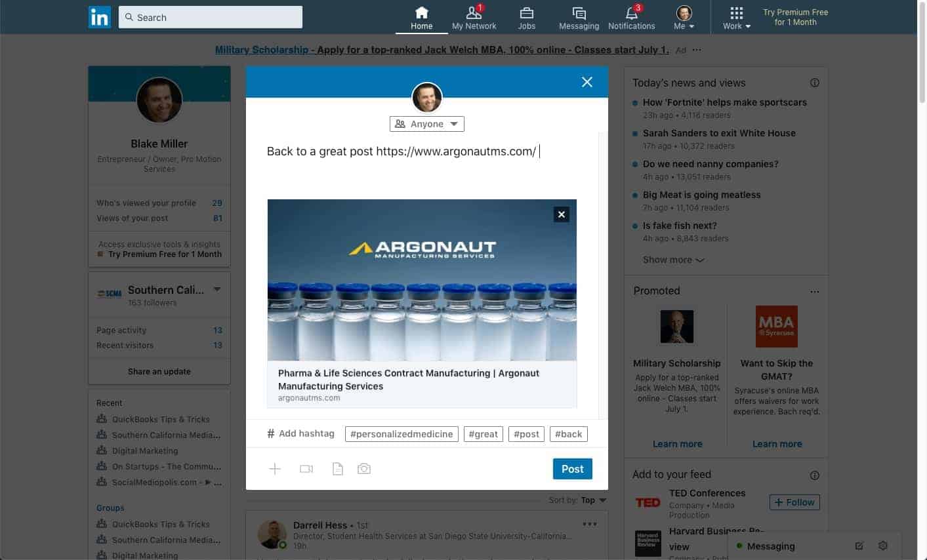The height and width of the screenshot is (560, 927).
Task: Open the Anyone audience dropdown
Action: click(x=427, y=124)
